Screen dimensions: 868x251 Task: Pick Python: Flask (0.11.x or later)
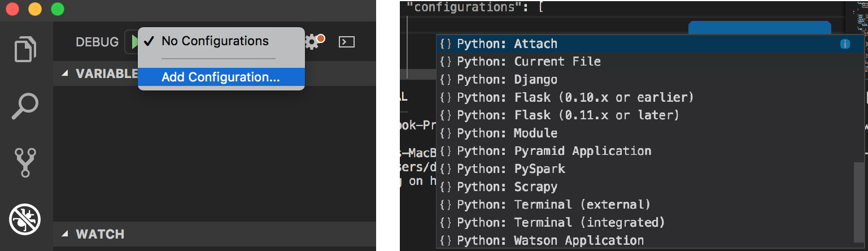point(568,115)
